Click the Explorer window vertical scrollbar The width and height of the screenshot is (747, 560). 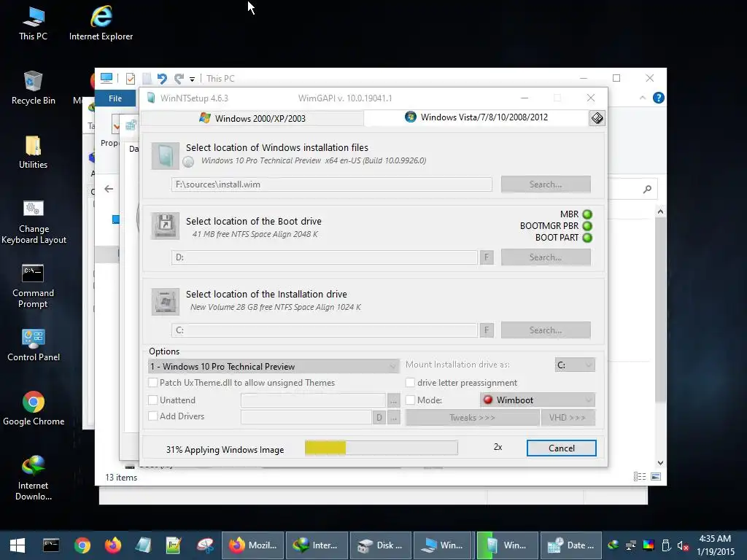660,337
